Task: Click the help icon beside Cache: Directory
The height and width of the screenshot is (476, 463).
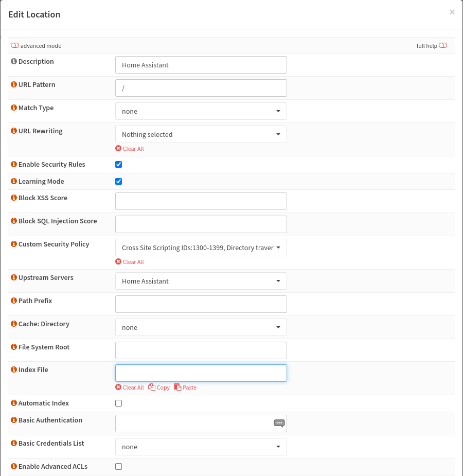Action: coord(14,324)
